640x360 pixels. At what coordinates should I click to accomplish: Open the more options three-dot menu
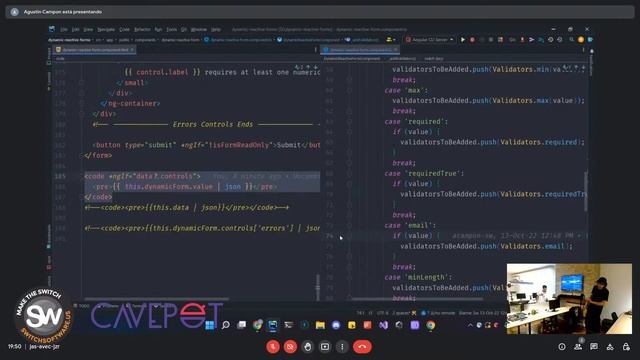342,347
